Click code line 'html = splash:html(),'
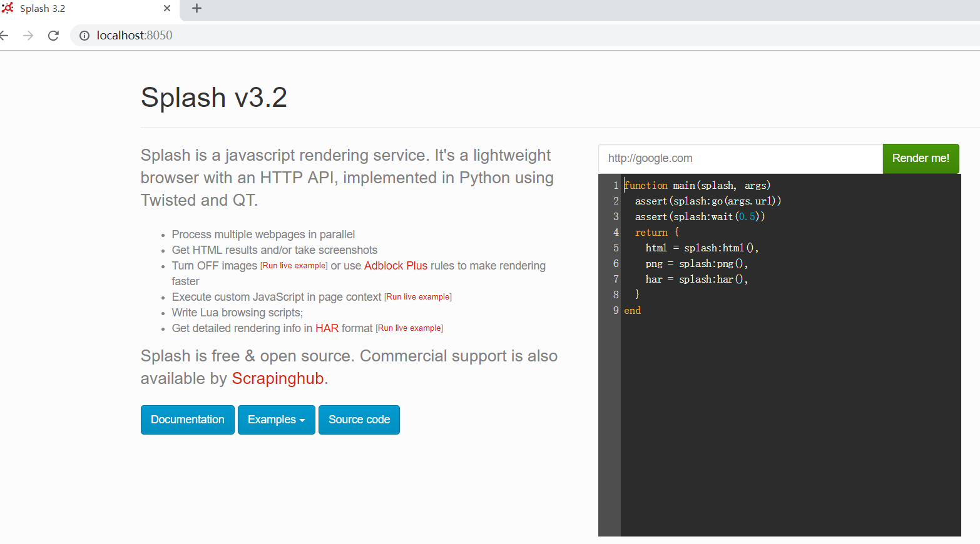The width and height of the screenshot is (980, 544). (x=702, y=248)
